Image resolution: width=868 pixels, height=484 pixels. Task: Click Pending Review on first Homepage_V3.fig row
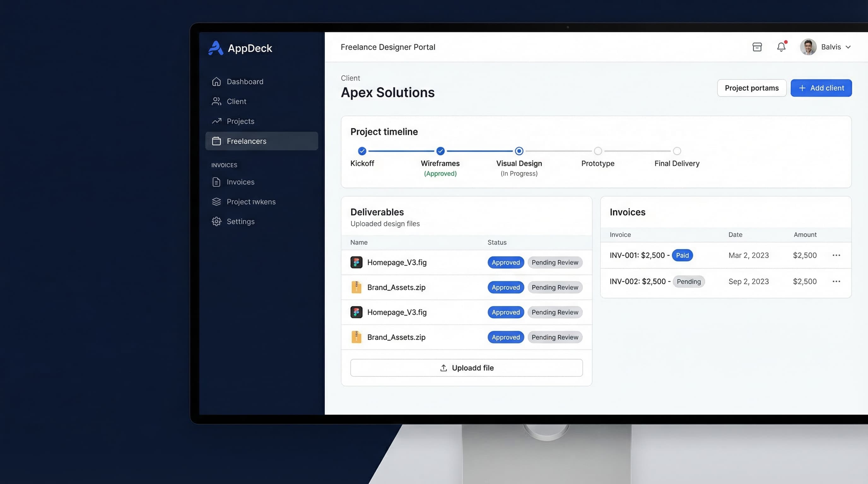(x=555, y=262)
